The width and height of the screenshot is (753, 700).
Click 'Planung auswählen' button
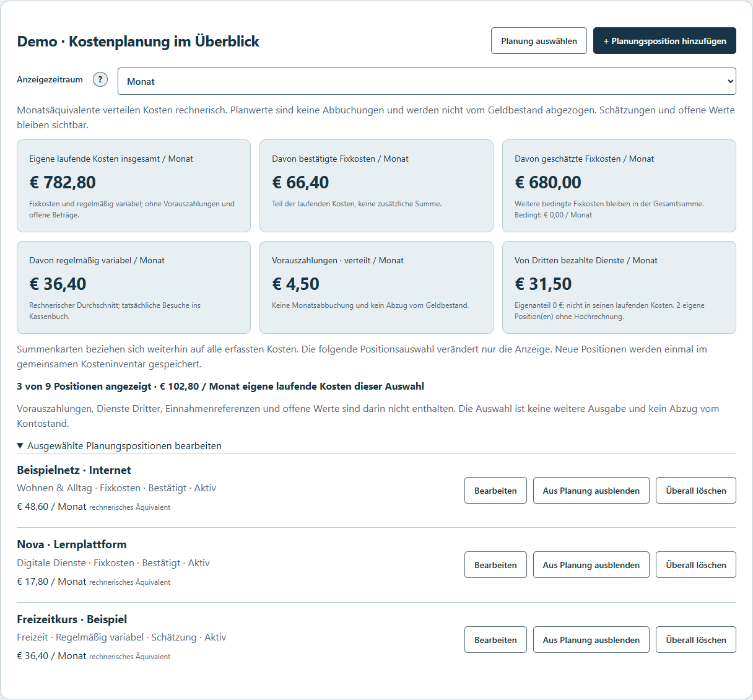click(x=539, y=41)
